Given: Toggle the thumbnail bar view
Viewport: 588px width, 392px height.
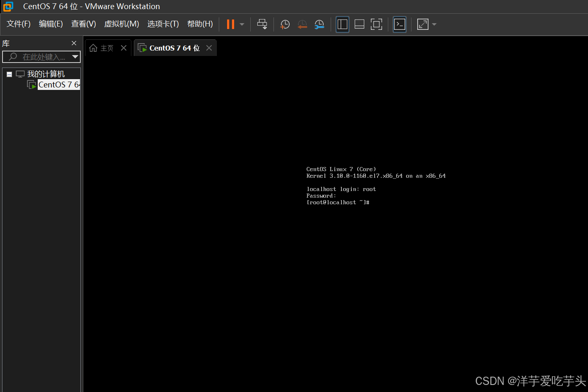Looking at the screenshot, I should click(359, 24).
